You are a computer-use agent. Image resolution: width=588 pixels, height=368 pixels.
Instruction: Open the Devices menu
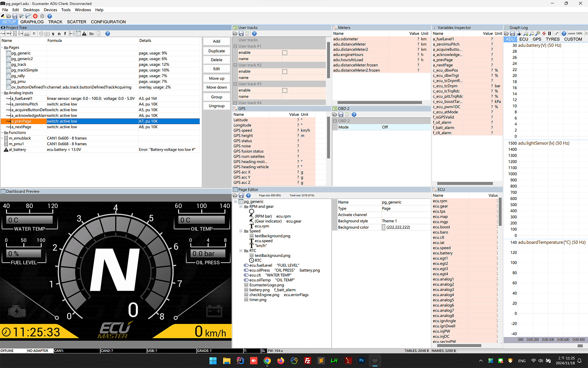click(50, 10)
